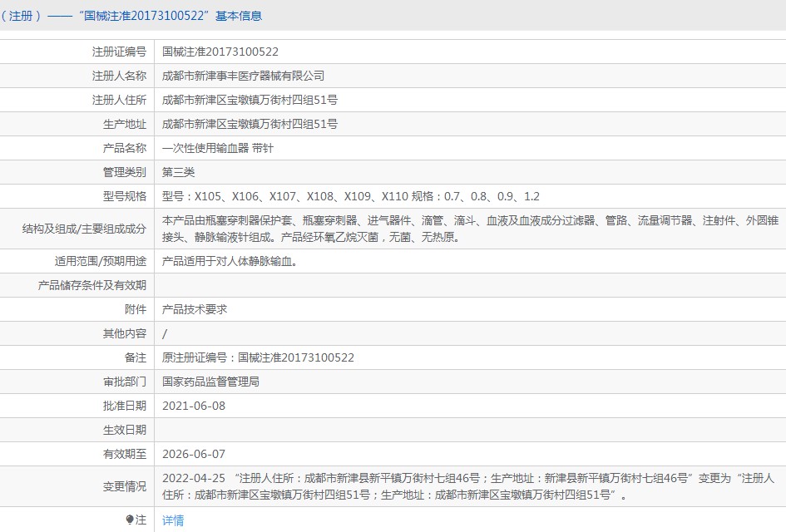Click the bullet icon next to 注

(129, 520)
